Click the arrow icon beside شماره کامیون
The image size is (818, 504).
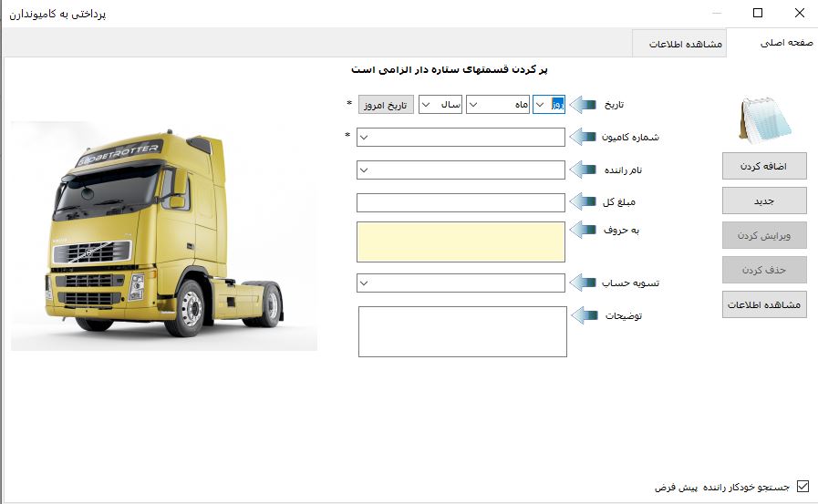pyautogui.click(x=584, y=137)
